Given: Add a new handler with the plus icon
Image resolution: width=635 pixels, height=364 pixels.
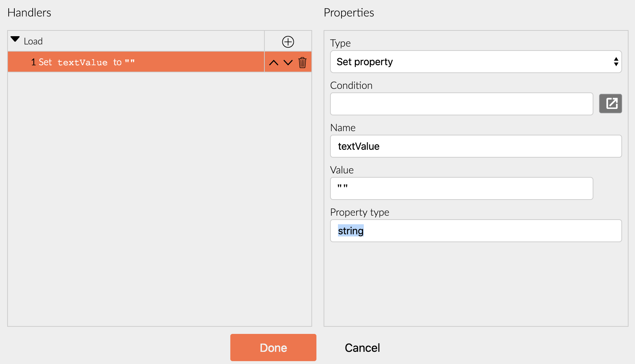Looking at the screenshot, I should (x=288, y=42).
